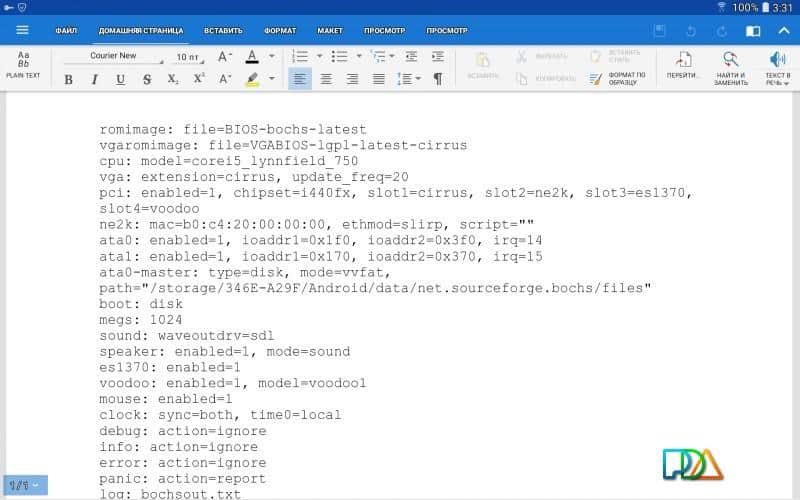Apply subscript formatting
Screen dimensions: 800x500
click(x=173, y=79)
